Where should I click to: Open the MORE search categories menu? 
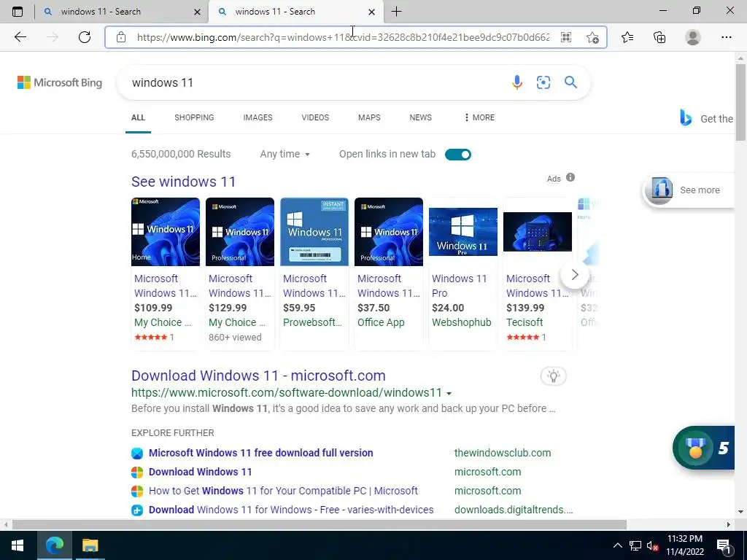tap(479, 117)
